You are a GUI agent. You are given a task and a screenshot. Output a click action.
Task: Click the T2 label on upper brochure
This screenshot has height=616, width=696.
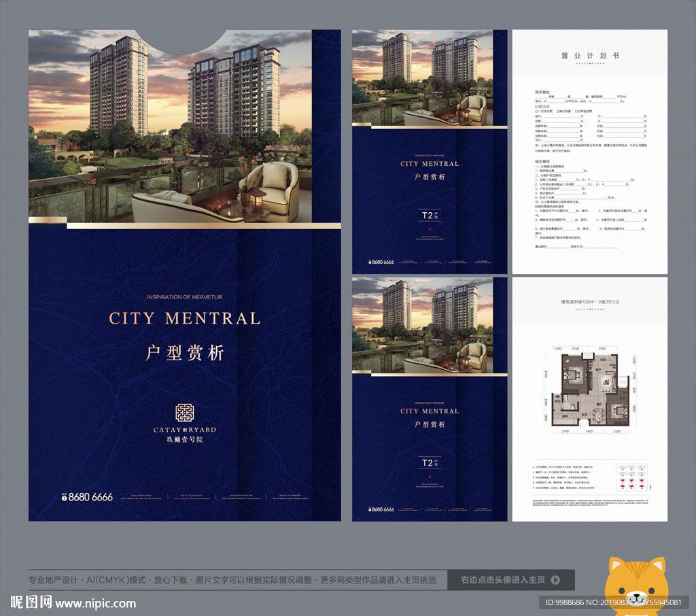click(x=428, y=216)
